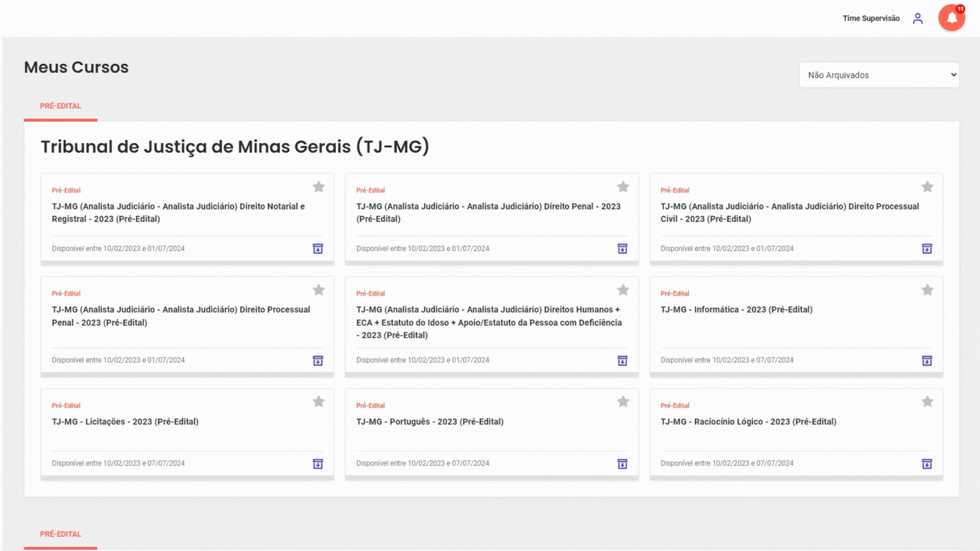
Task: Favorite the Direito Penal - 2023 course
Action: 623,187
